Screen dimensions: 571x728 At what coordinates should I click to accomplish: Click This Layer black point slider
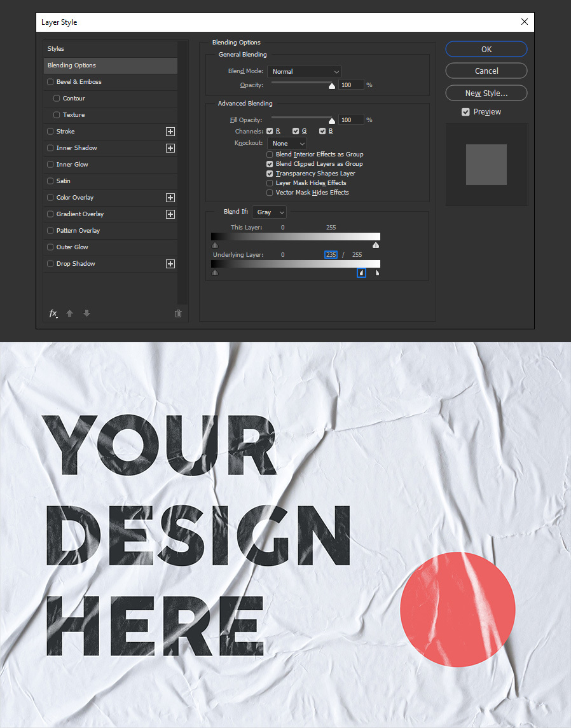pyautogui.click(x=215, y=245)
